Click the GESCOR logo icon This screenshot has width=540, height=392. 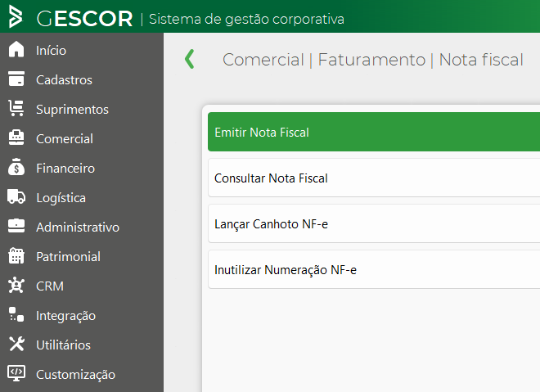click(16, 16)
